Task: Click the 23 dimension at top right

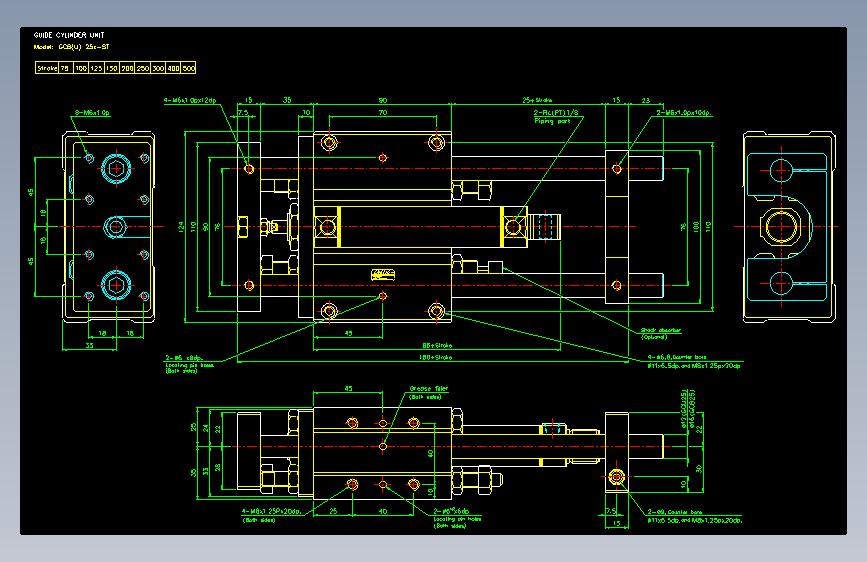Action: [x=645, y=100]
